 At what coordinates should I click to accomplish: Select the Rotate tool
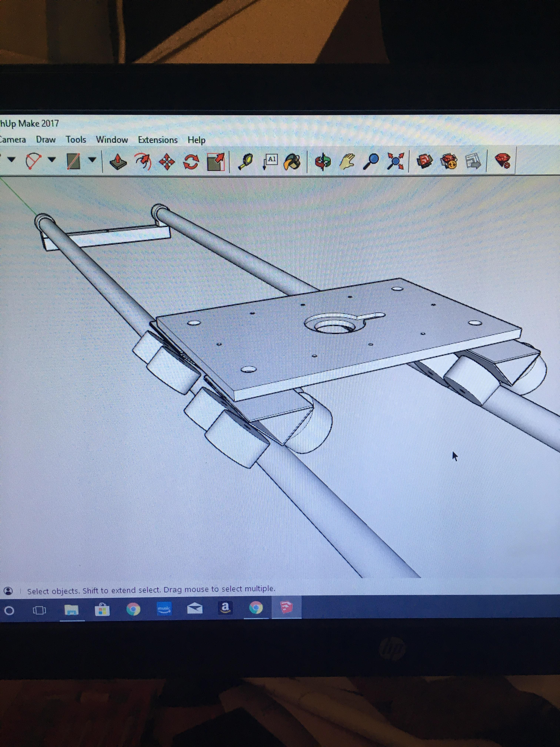coord(191,162)
